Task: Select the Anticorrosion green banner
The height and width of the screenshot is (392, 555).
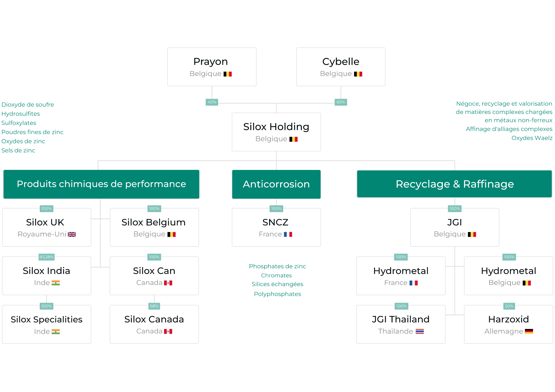Action: tap(276, 184)
